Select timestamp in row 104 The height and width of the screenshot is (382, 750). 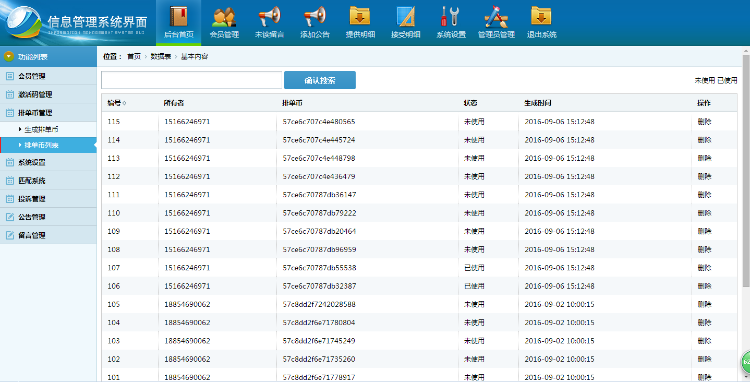click(559, 322)
